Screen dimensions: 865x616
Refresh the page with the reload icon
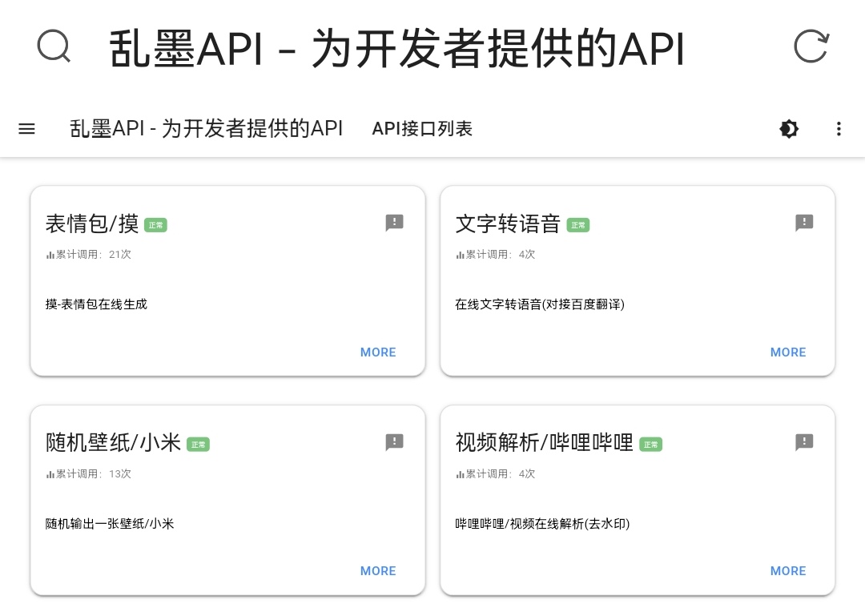point(811,46)
